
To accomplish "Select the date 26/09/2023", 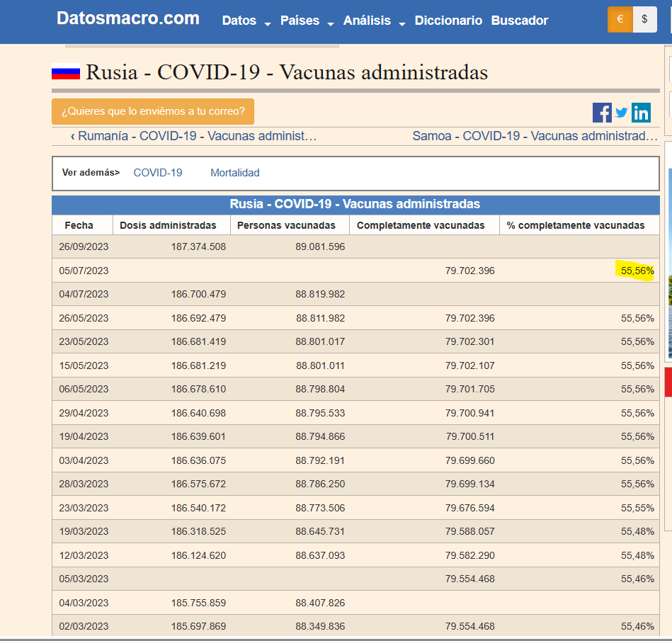I will 84,247.
